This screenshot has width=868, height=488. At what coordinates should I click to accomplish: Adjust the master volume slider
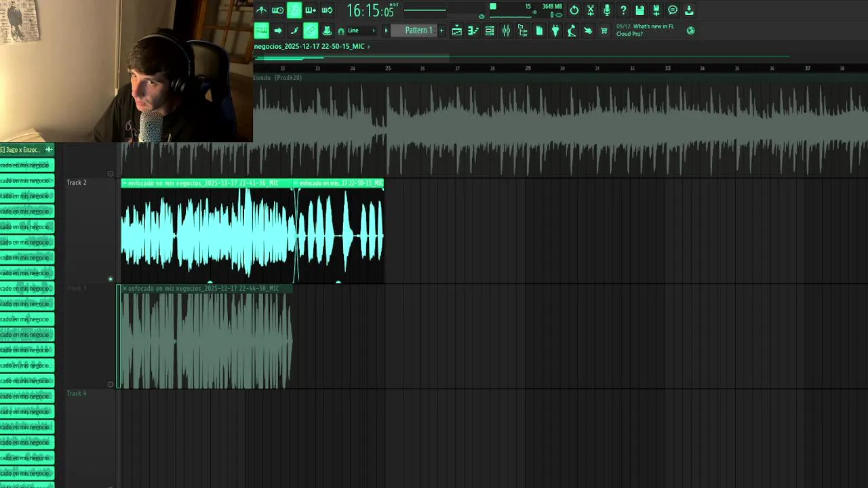[x=425, y=10]
